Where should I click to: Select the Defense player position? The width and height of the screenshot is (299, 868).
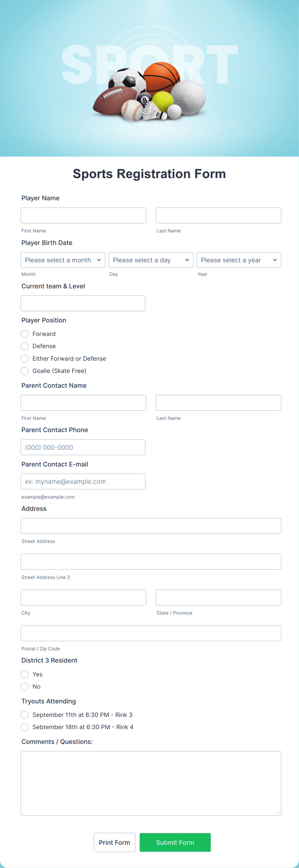pyautogui.click(x=24, y=346)
